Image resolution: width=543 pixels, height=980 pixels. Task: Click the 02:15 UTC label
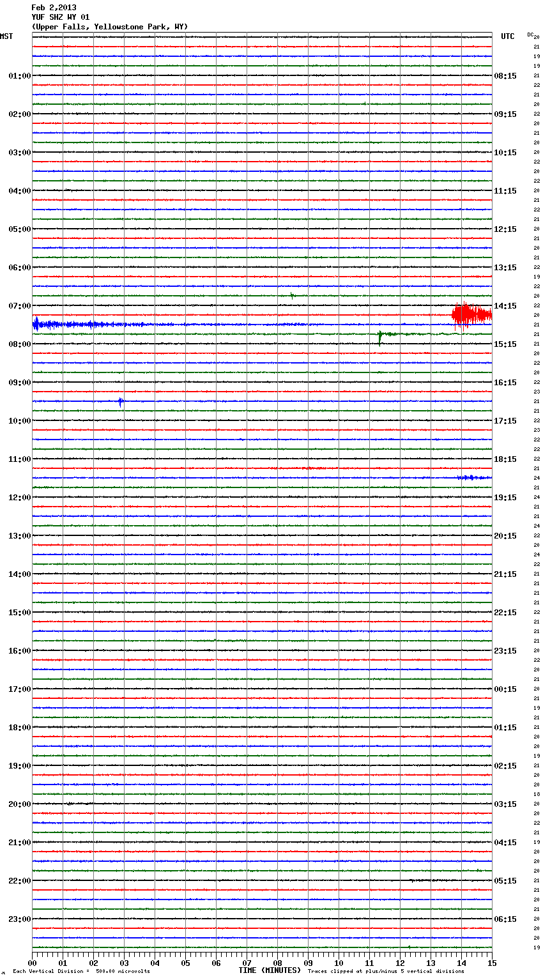505,766
